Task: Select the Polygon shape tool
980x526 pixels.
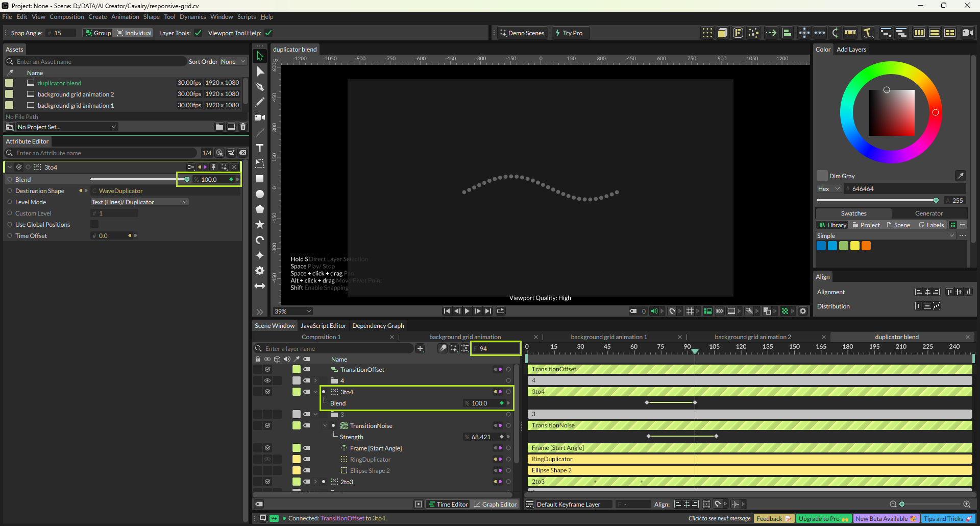Action: (260, 209)
